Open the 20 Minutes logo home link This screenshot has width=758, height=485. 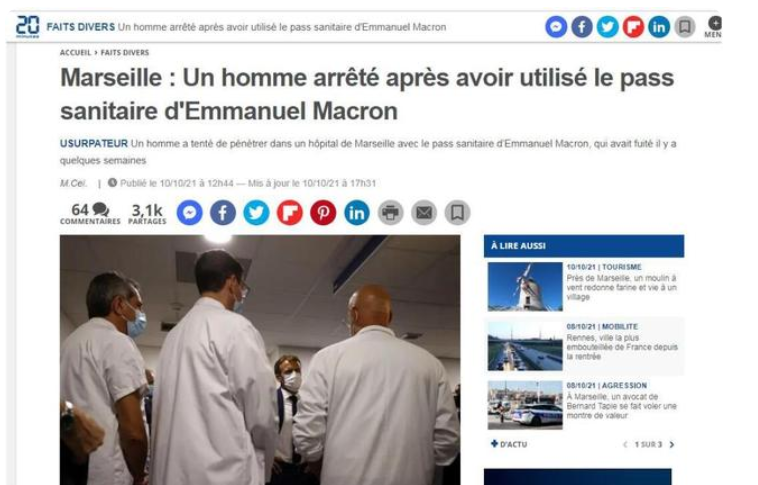28,27
